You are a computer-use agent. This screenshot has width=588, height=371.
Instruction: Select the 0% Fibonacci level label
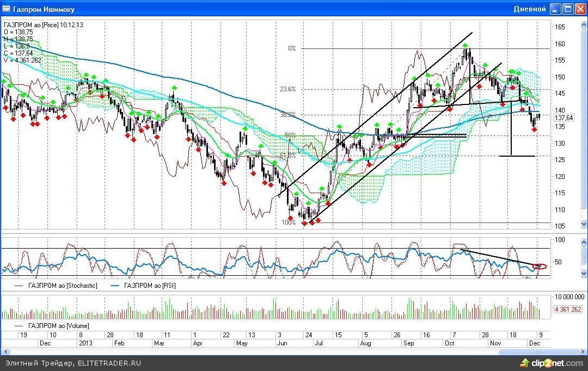click(x=292, y=48)
